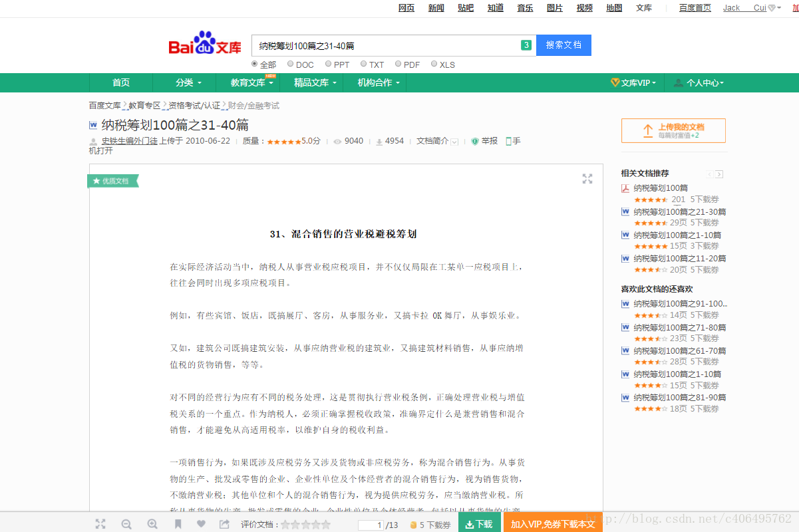Go to previous related documents page
This screenshot has height=532, width=799.
pyautogui.click(x=710, y=174)
